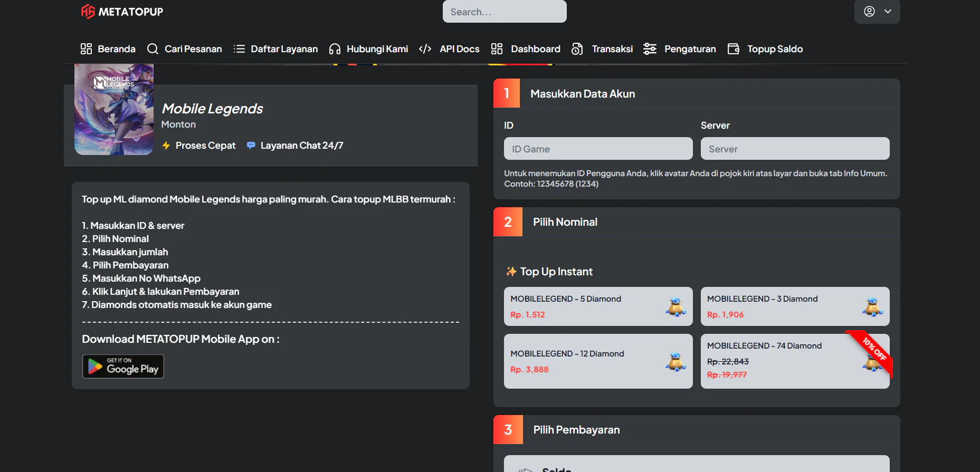Click the Top Up Instant sparkle icon
Screen dimensions: 980x472
511,272
